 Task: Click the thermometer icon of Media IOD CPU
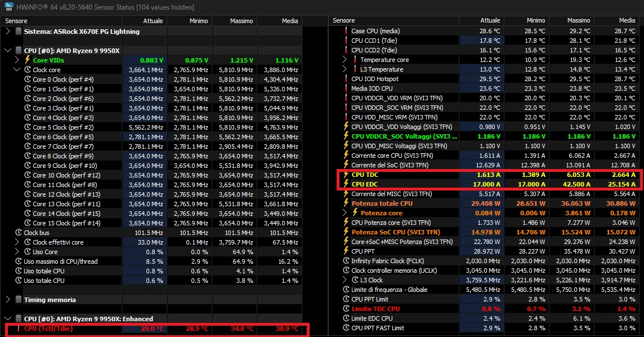[x=346, y=88]
